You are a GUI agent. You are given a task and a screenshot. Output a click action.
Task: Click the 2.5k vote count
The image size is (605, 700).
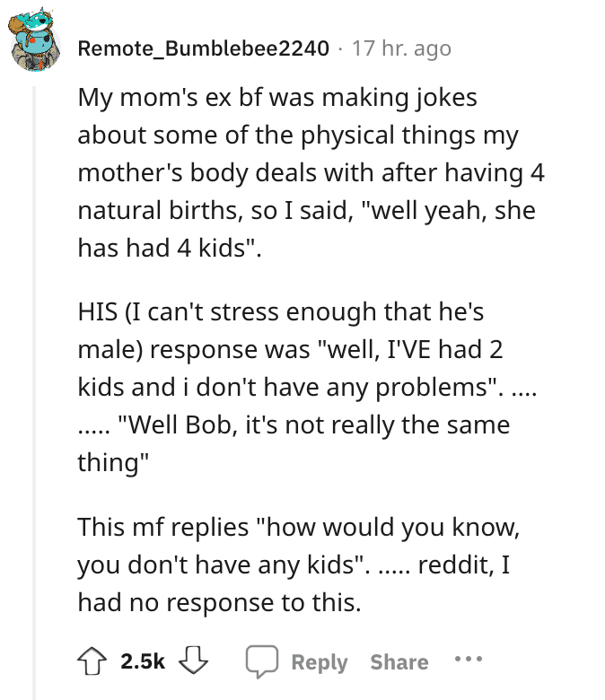pos(144,661)
